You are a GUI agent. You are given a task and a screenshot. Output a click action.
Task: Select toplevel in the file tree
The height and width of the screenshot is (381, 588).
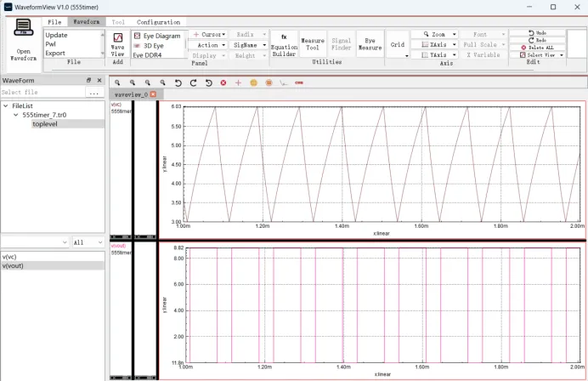point(45,124)
